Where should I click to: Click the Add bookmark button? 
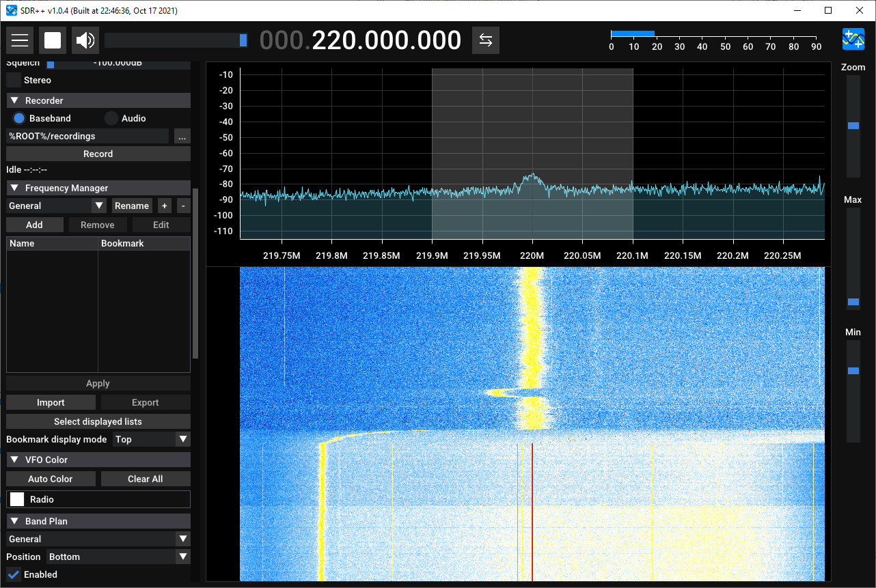(34, 225)
